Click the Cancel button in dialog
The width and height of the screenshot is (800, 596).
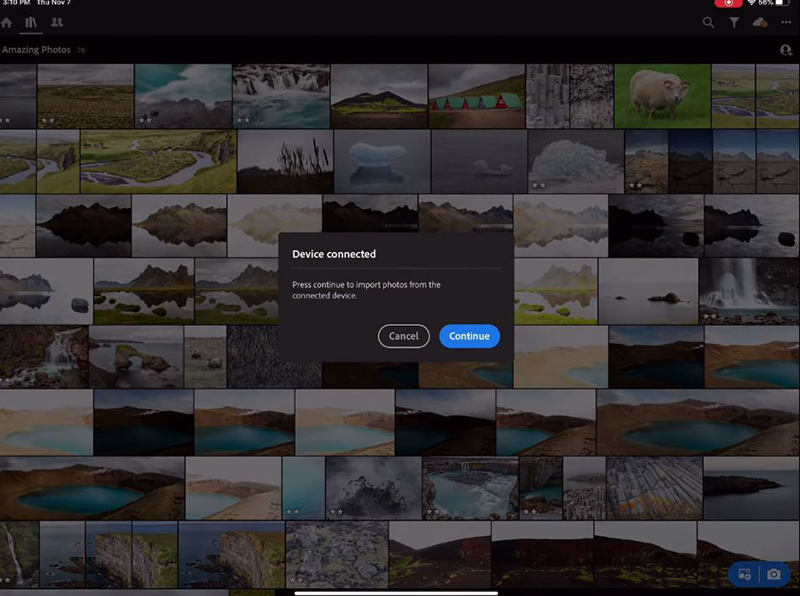[x=404, y=336]
